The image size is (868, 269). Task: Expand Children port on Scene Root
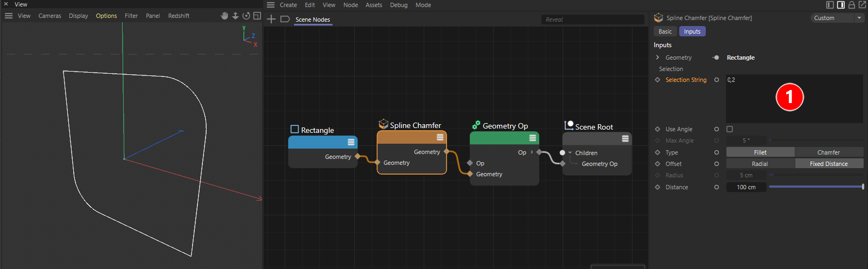pyautogui.click(x=570, y=153)
